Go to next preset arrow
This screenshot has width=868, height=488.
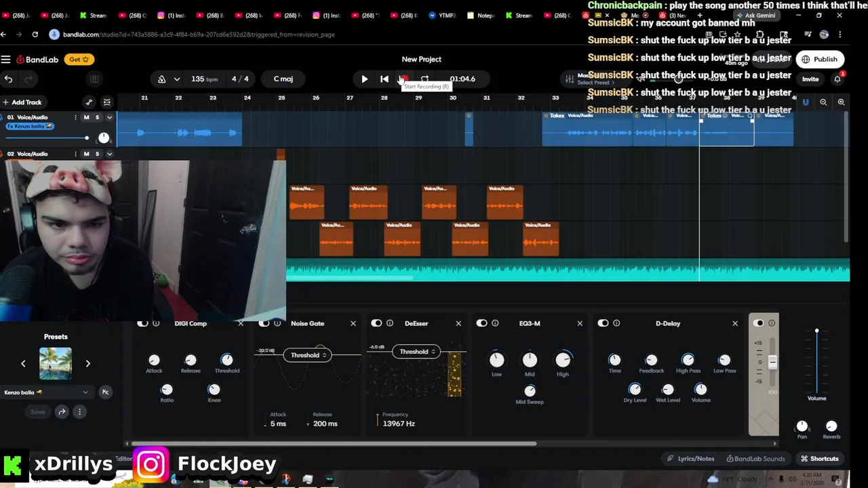pos(87,364)
